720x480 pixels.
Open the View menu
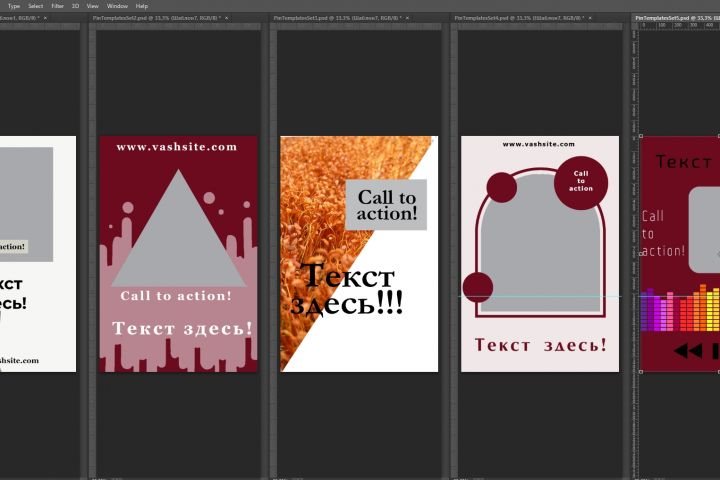click(x=93, y=6)
